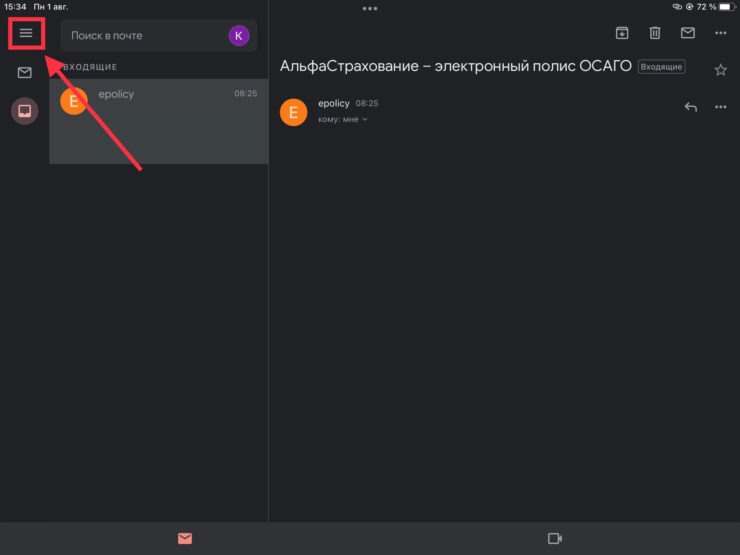Mark the email unread via envelope icon
This screenshot has height=555, width=740.
point(688,33)
